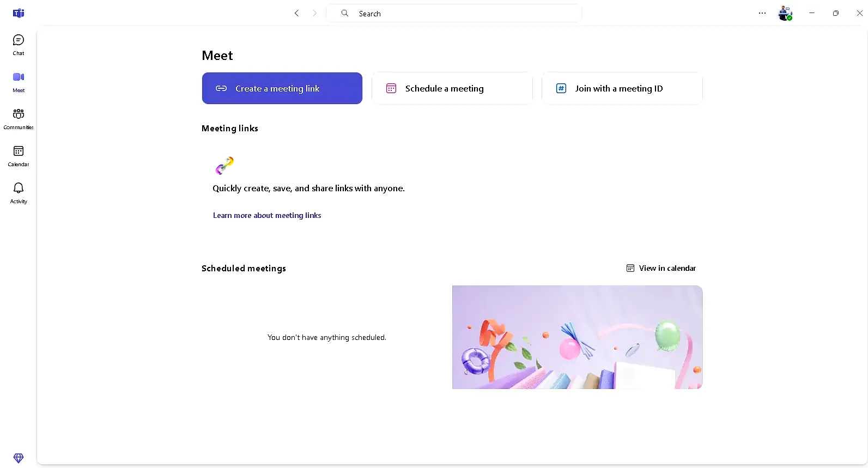Open Settings and more ellipsis menu
Image resolution: width=868 pixels, height=468 pixels.
pyautogui.click(x=762, y=13)
